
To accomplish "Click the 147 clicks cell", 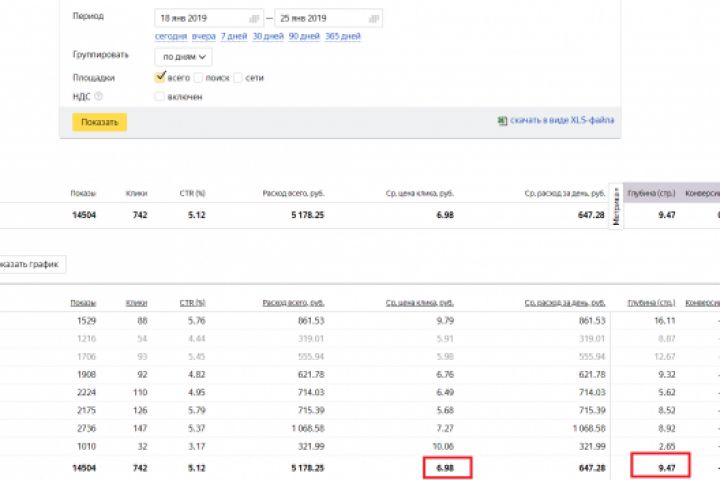I will coord(140,428).
